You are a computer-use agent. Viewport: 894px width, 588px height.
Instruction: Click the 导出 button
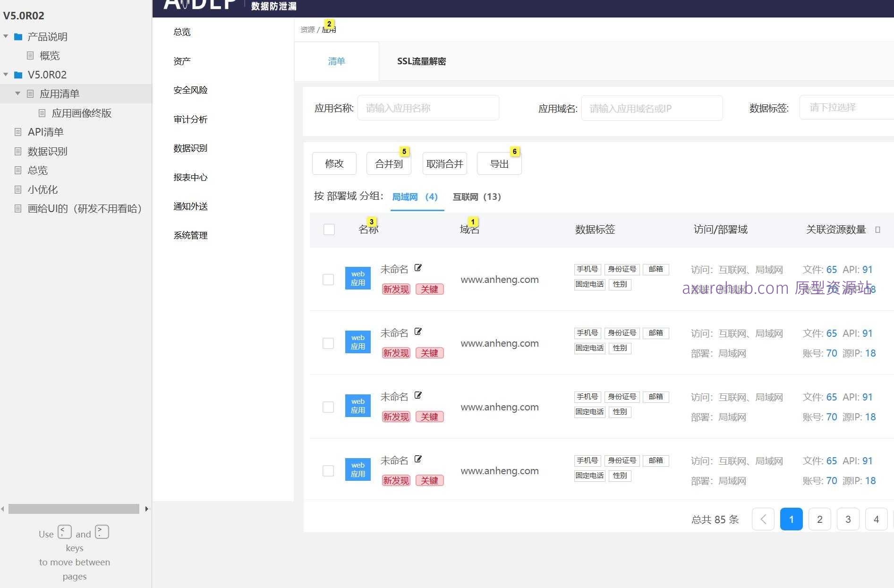pyautogui.click(x=499, y=163)
